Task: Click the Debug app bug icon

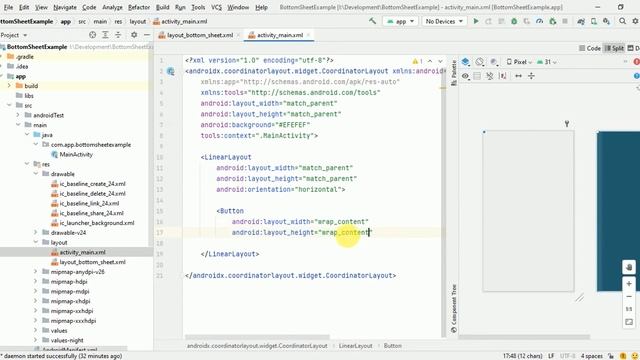Action: pyautogui.click(x=514, y=21)
